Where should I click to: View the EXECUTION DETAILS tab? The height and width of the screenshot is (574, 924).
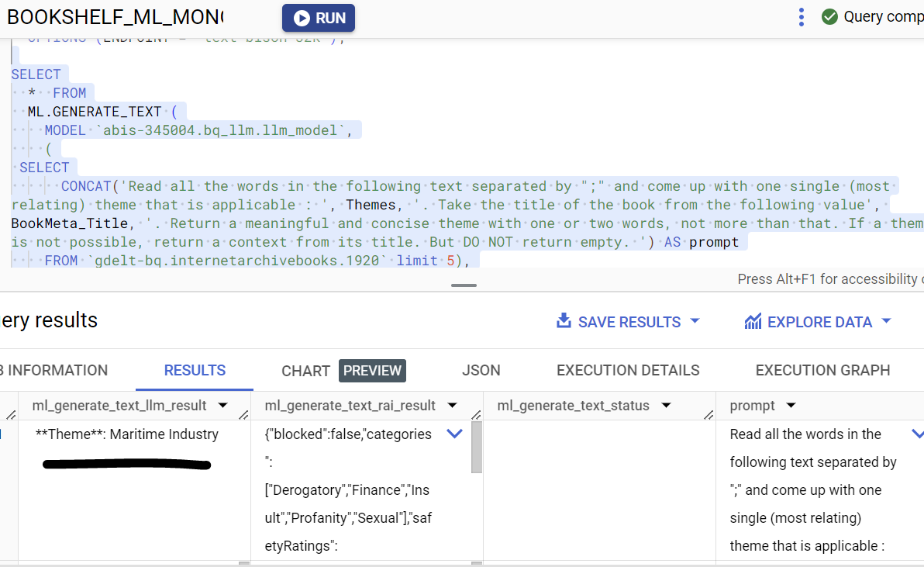628,371
